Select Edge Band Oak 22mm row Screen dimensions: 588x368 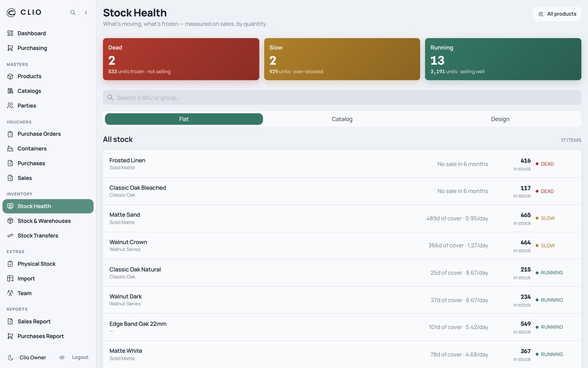[x=342, y=327]
